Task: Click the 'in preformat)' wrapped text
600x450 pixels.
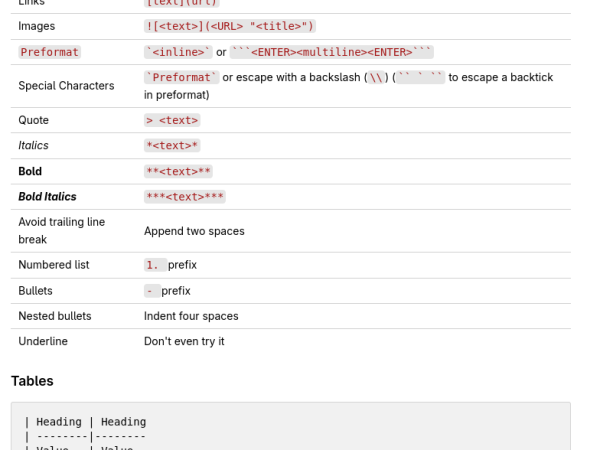Action: coord(176,95)
